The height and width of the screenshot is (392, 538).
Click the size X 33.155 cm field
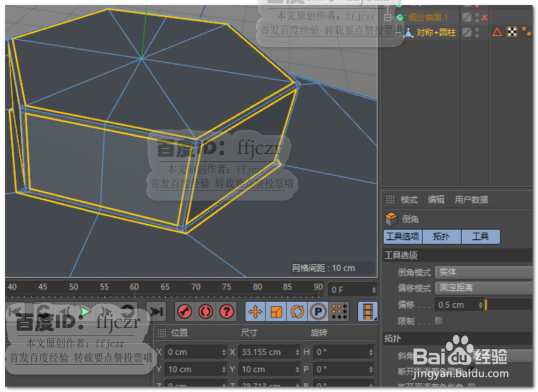pyautogui.click(x=270, y=352)
